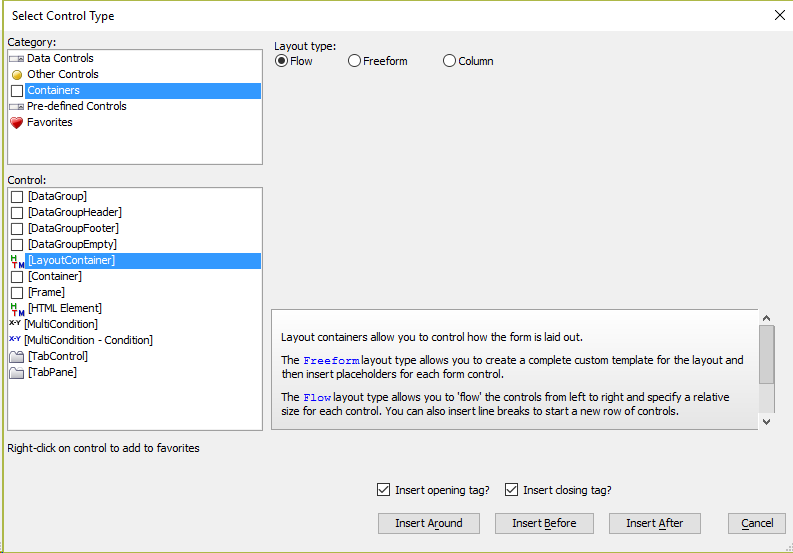
Task: Cancel the Select Control Type dialog
Action: (x=757, y=523)
